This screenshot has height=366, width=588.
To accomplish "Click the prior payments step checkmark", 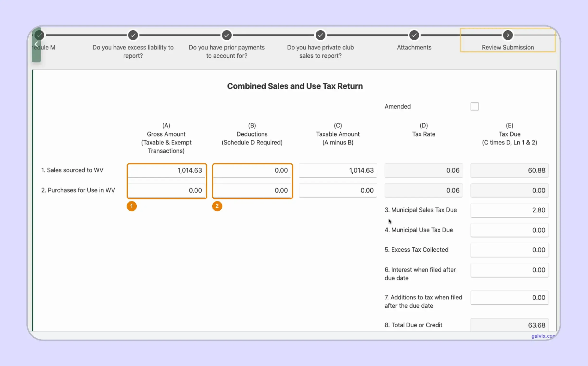I will pos(227,35).
